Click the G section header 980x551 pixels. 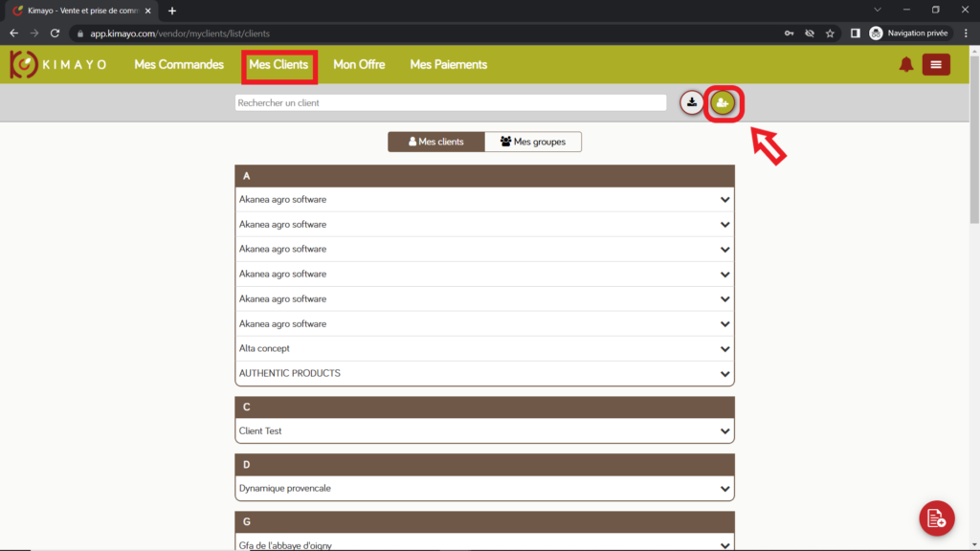[x=484, y=522]
